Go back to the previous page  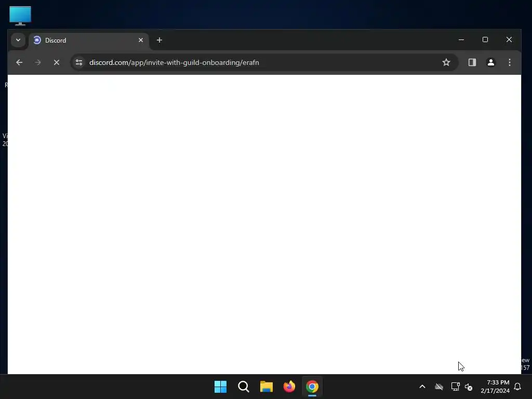coord(19,62)
